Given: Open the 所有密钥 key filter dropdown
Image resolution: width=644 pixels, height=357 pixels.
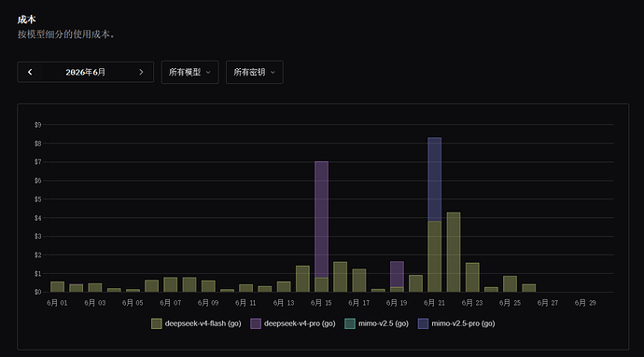Looking at the screenshot, I should coord(254,72).
